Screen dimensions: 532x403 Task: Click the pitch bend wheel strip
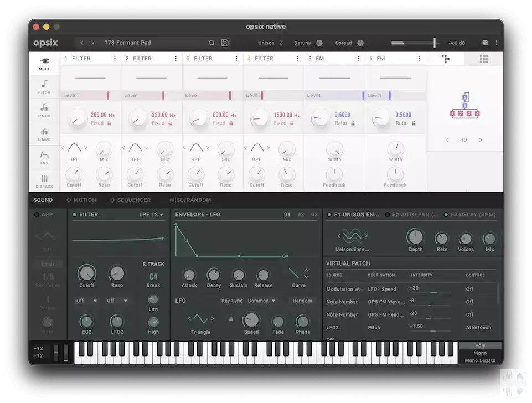[x=56, y=353]
